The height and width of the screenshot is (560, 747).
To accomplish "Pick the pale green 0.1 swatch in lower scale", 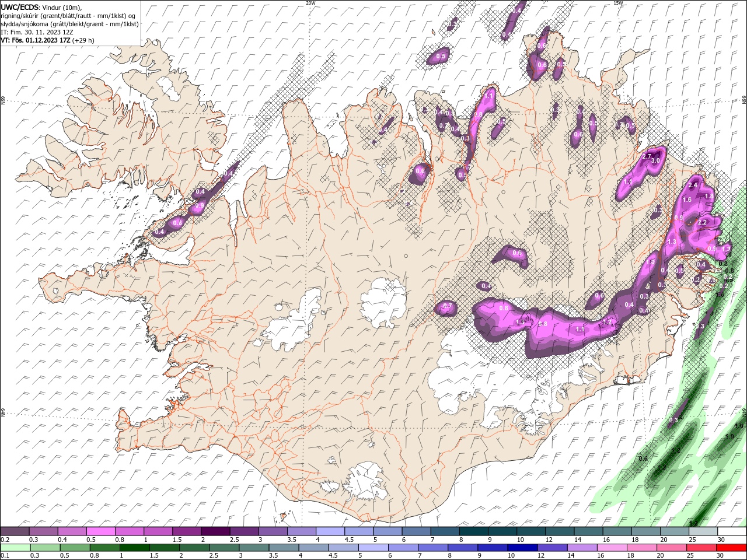I will point(15,548).
